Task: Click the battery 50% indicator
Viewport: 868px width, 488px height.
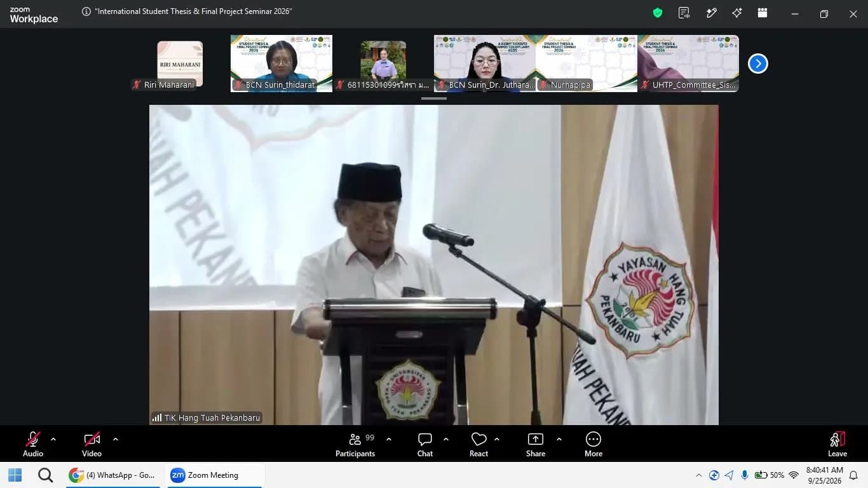Action: [769, 475]
